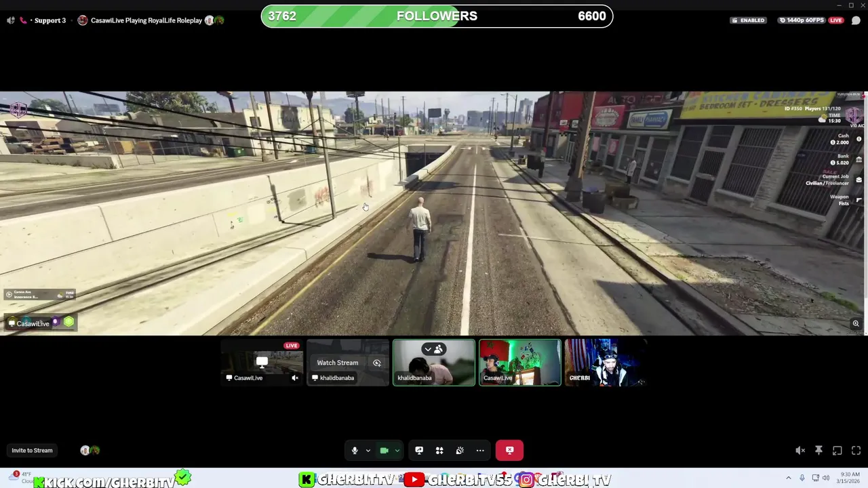Click the taskbar microphone tray icon
This screenshot has height=488, width=868.
pyautogui.click(x=802, y=478)
